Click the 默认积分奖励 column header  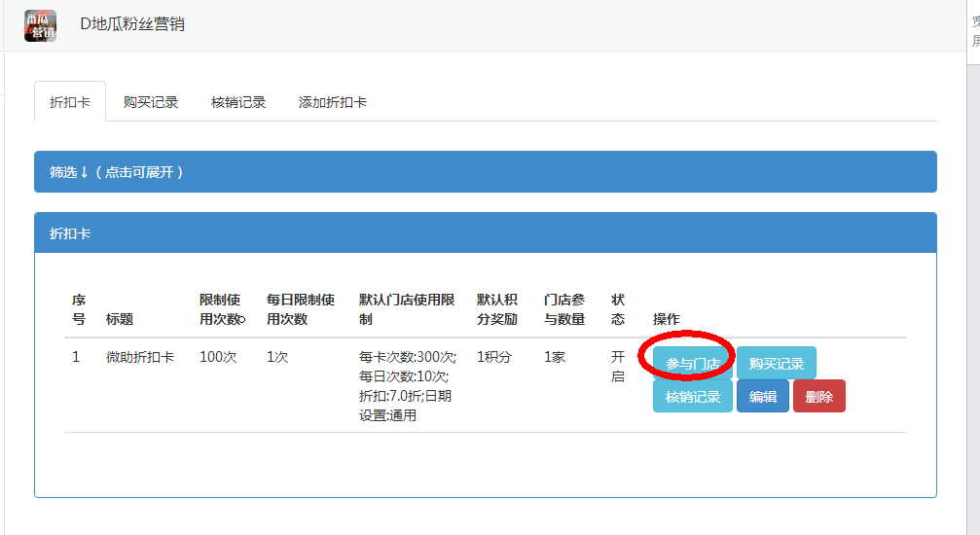coord(497,309)
